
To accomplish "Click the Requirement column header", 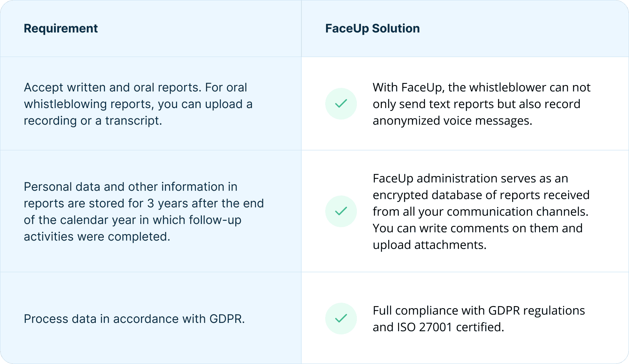I will pos(61,28).
